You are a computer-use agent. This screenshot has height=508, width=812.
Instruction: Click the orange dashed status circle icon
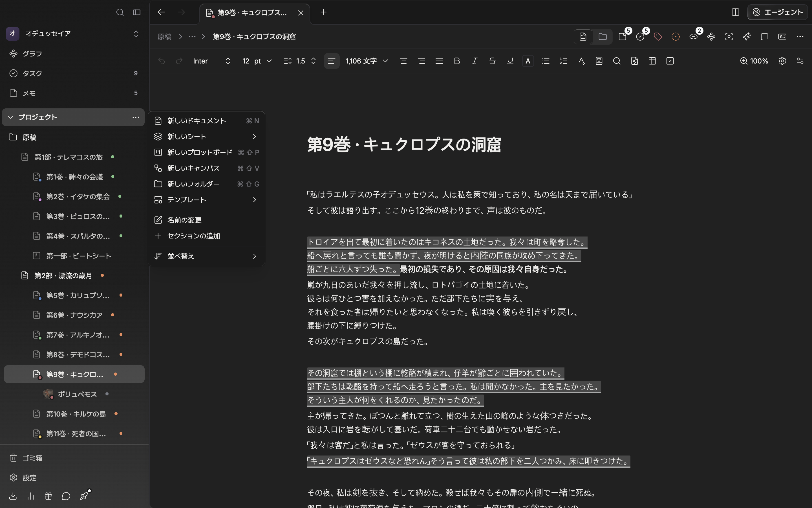(x=676, y=37)
